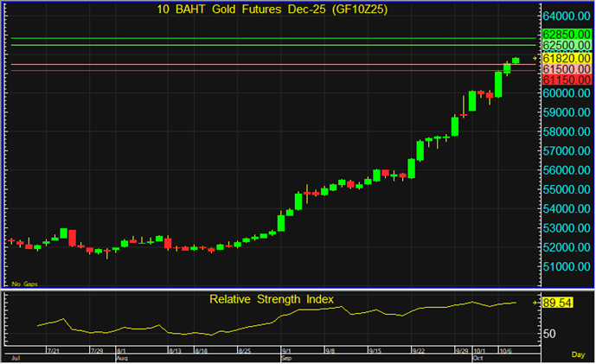Click the 89.54 RSI value label
The width and height of the screenshot is (596, 364).
[559, 303]
